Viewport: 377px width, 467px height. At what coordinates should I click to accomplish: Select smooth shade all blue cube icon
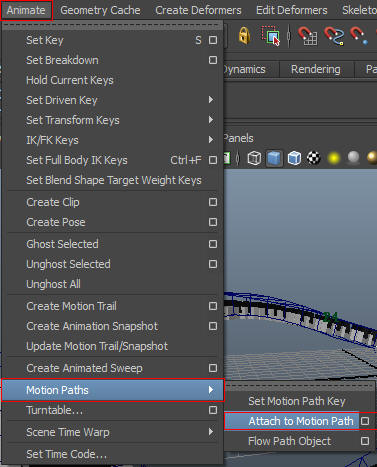click(x=274, y=158)
